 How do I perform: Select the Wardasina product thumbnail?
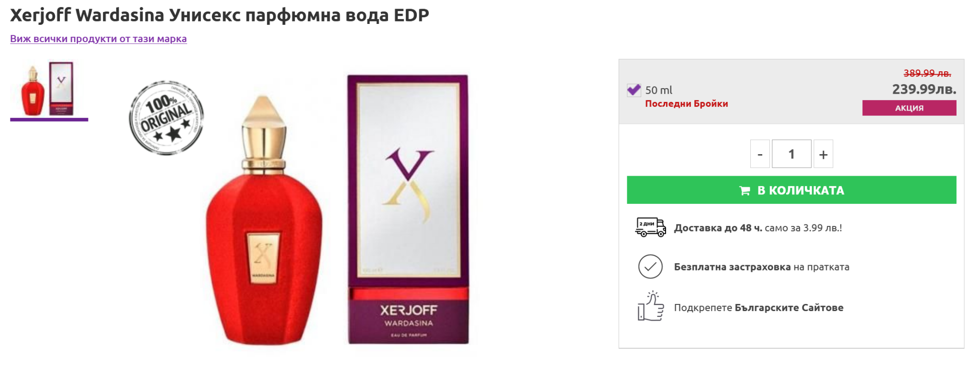(x=49, y=89)
